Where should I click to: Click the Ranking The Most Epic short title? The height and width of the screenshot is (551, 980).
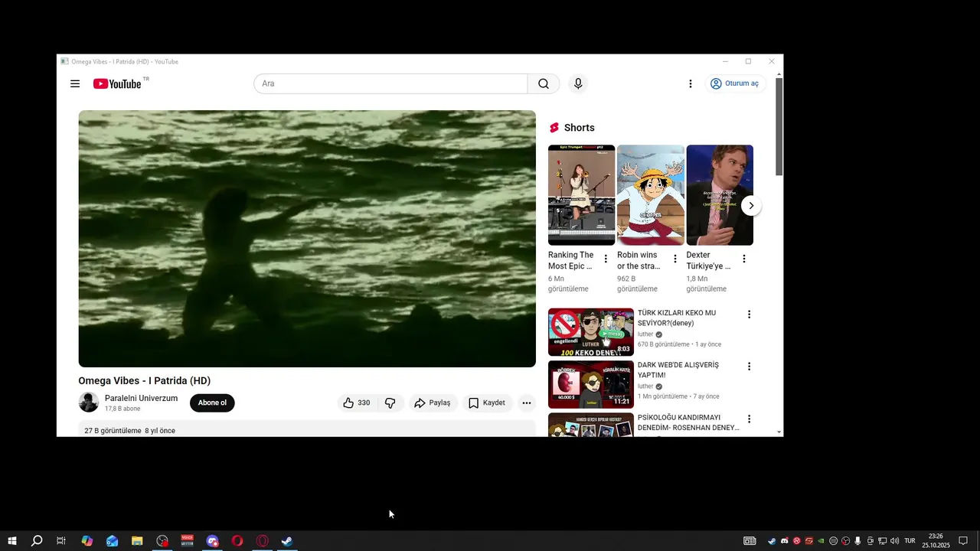pyautogui.click(x=571, y=260)
